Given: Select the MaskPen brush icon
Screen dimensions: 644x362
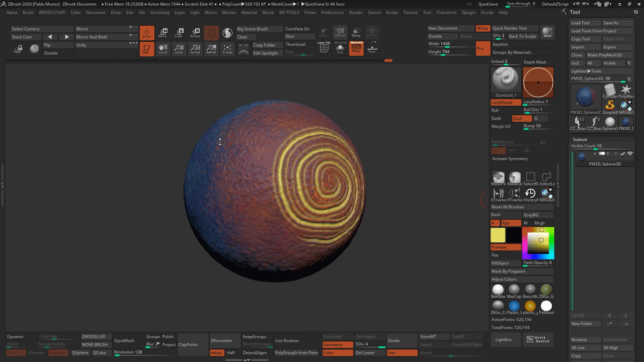Looking at the screenshot, I should 499,179.
